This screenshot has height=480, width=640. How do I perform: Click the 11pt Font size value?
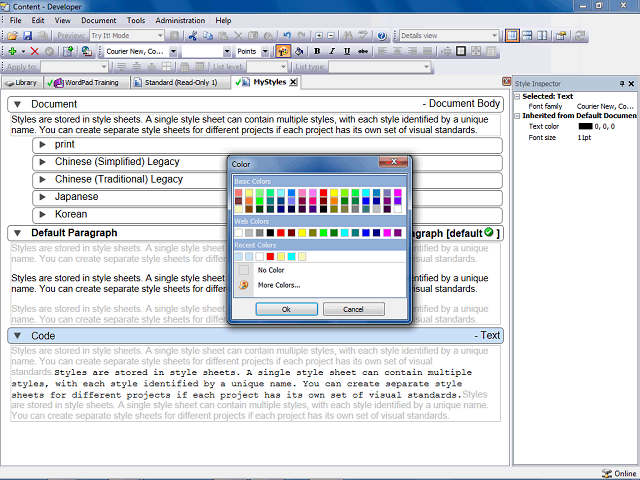(584, 138)
